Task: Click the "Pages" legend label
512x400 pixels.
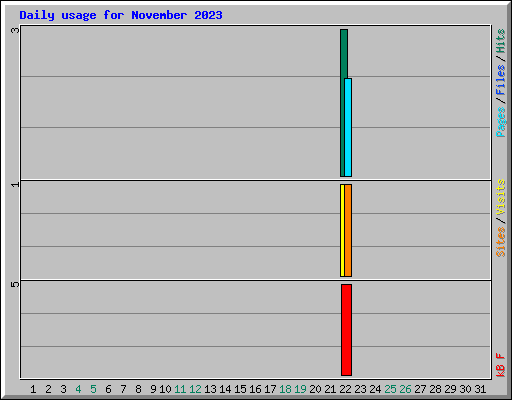Action: [501, 122]
